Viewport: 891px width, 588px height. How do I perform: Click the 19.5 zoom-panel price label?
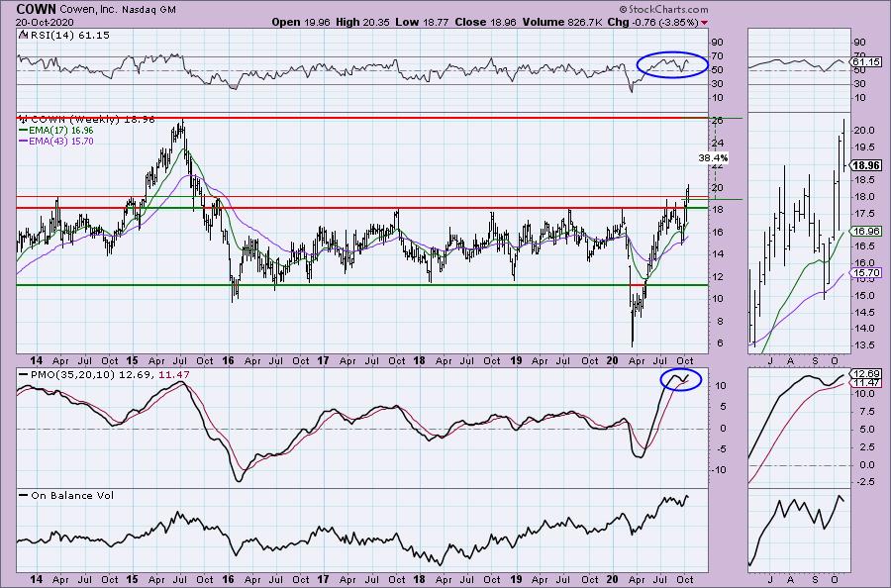coord(864,147)
